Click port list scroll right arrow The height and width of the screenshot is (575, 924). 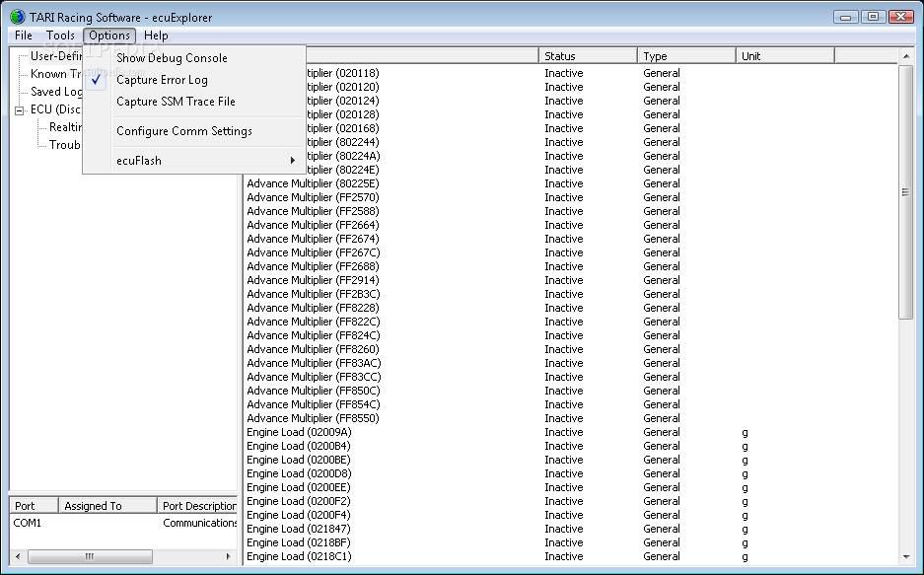[229, 556]
